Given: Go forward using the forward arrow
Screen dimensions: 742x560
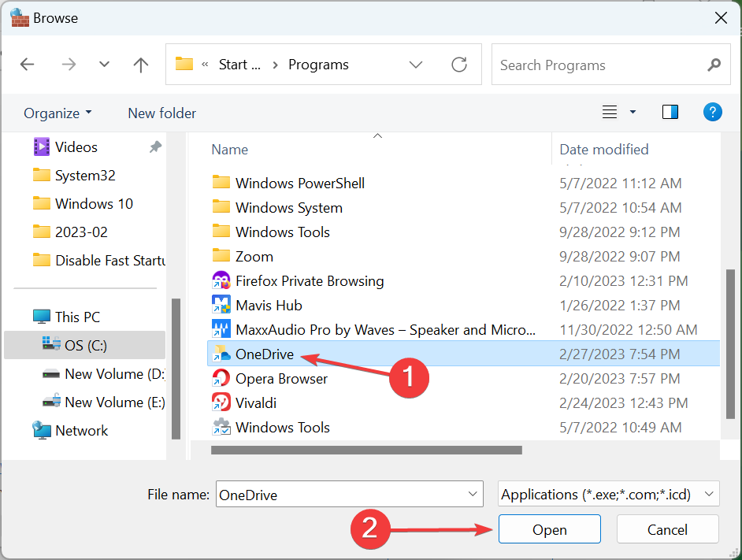Looking at the screenshot, I should [x=69, y=65].
